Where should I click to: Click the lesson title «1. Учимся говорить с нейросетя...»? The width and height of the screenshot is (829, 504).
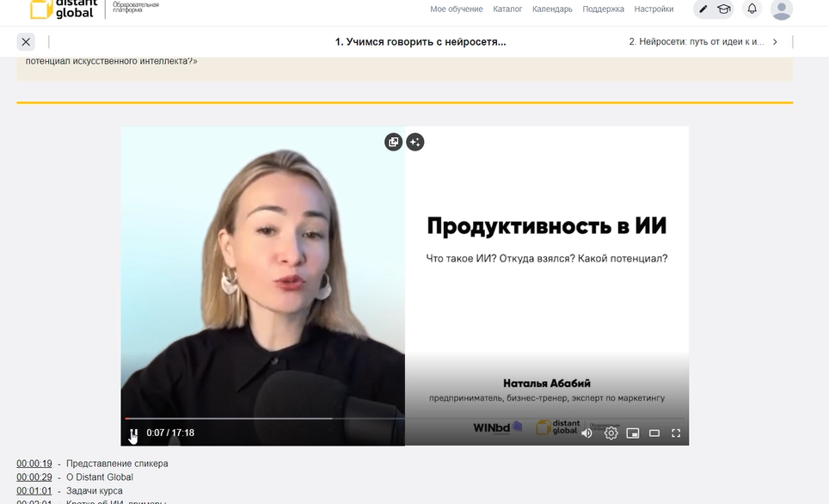click(421, 42)
